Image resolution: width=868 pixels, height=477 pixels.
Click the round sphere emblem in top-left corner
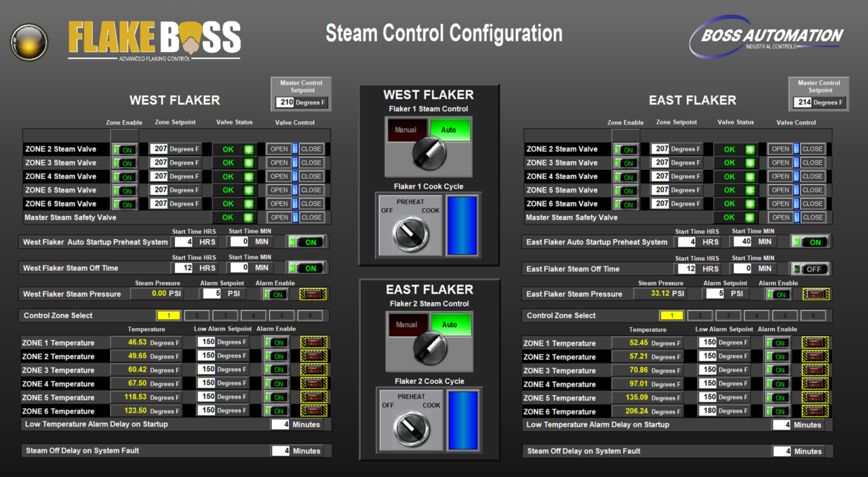[x=28, y=42]
